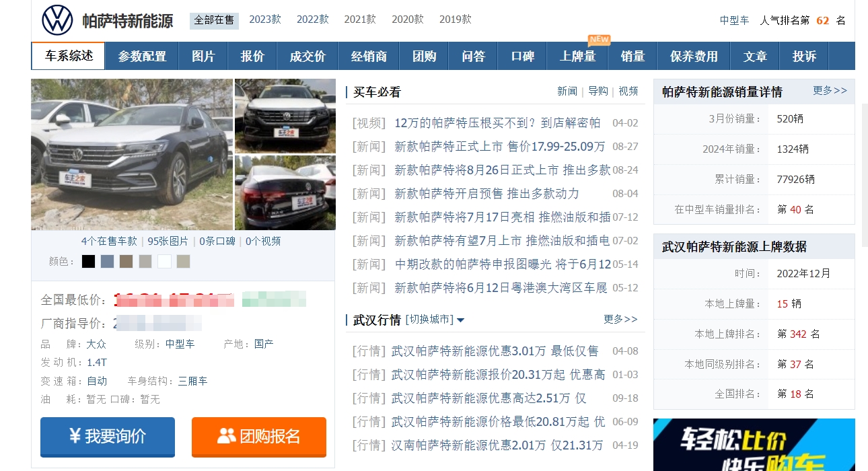The image size is (868, 471).
Task: Click the 1.4T engine link
Action: tap(97, 362)
